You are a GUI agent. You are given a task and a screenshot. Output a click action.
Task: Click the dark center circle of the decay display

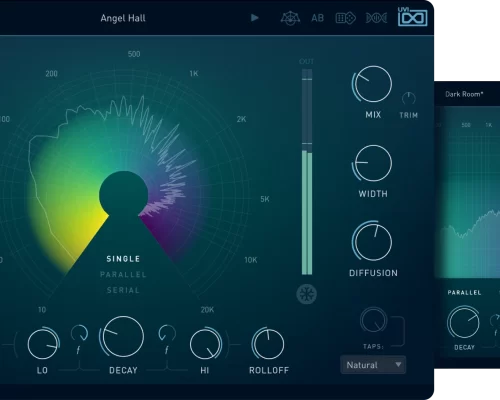click(123, 195)
